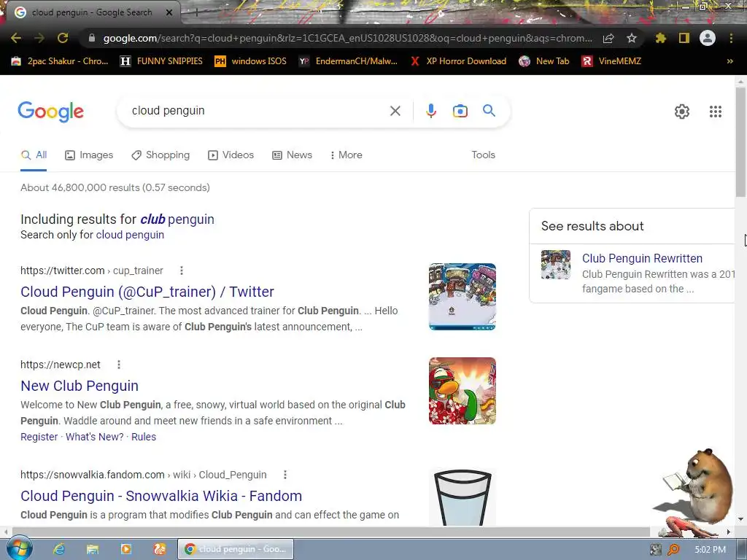Image resolution: width=747 pixels, height=560 pixels.
Task: Open the Rules sublink
Action: click(x=144, y=437)
